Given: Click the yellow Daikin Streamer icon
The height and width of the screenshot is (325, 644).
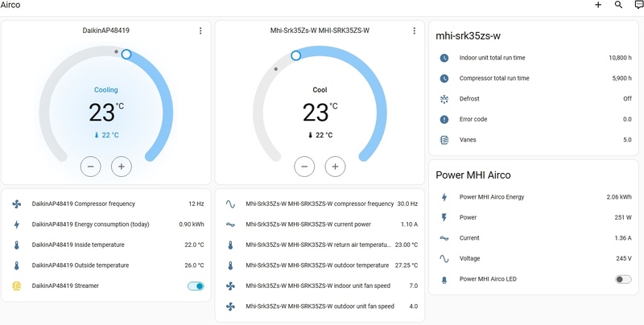Looking at the screenshot, I should click(16, 286).
